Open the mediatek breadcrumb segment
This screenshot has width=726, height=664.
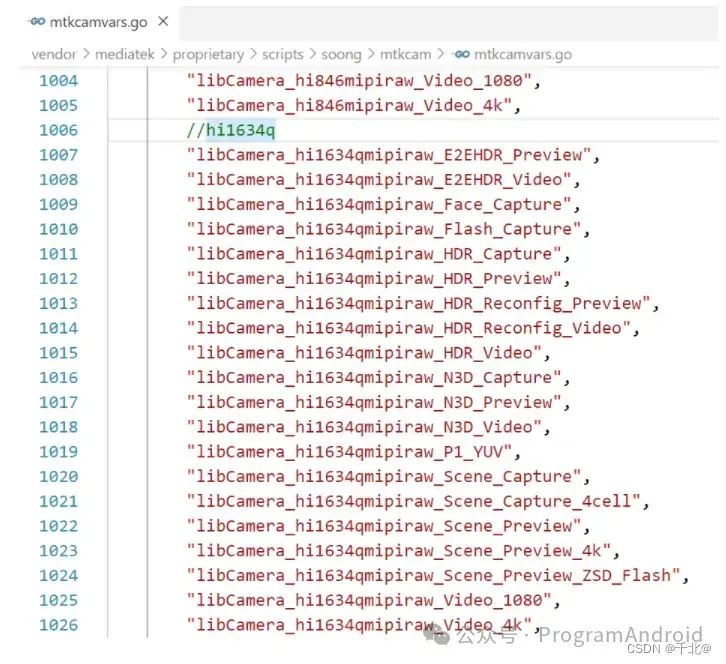(x=125, y=54)
